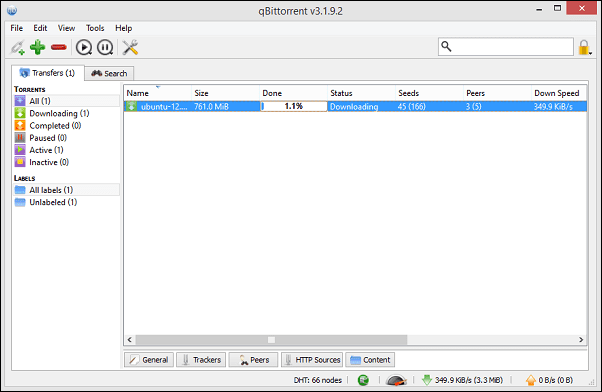The height and width of the screenshot is (392, 602).
Task: Click the Downloading filter green icon
Action: coord(20,113)
